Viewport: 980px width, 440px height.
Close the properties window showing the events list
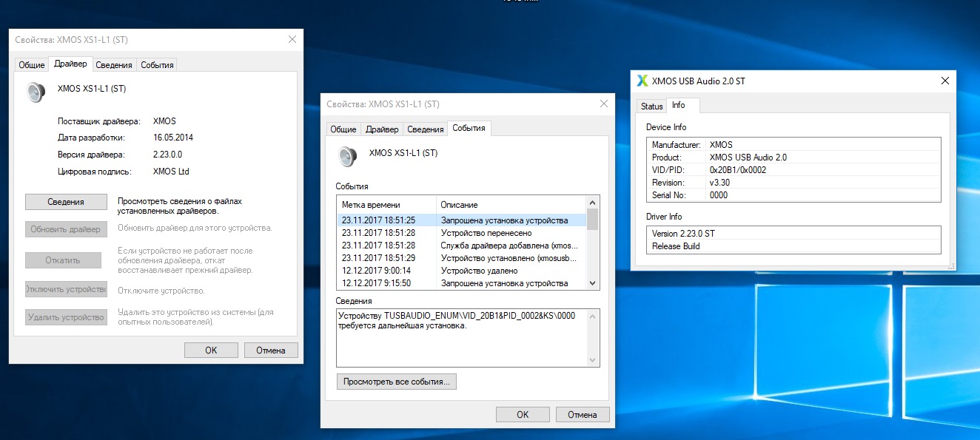click(604, 104)
